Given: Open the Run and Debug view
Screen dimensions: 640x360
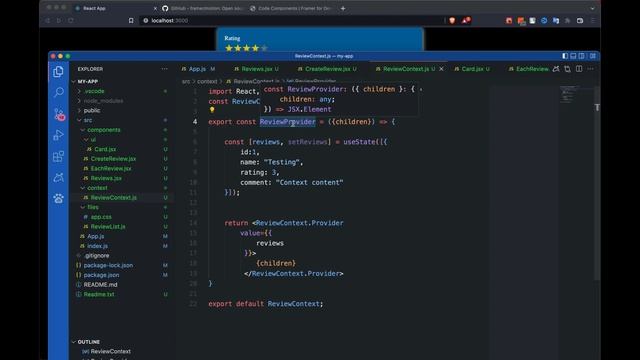Looking at the screenshot, I should click(58, 135).
